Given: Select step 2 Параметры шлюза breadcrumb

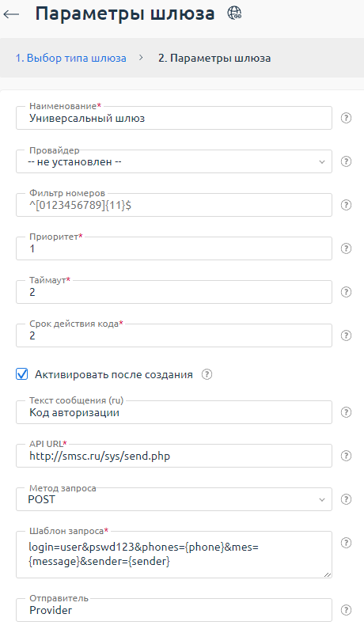Looking at the screenshot, I should (x=214, y=59).
